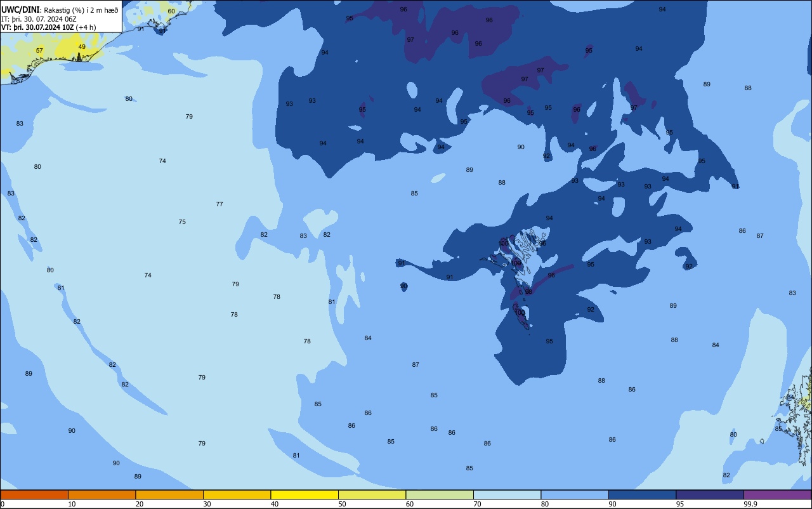
Task: Click the '20' legend tick label
Action: pos(140,504)
